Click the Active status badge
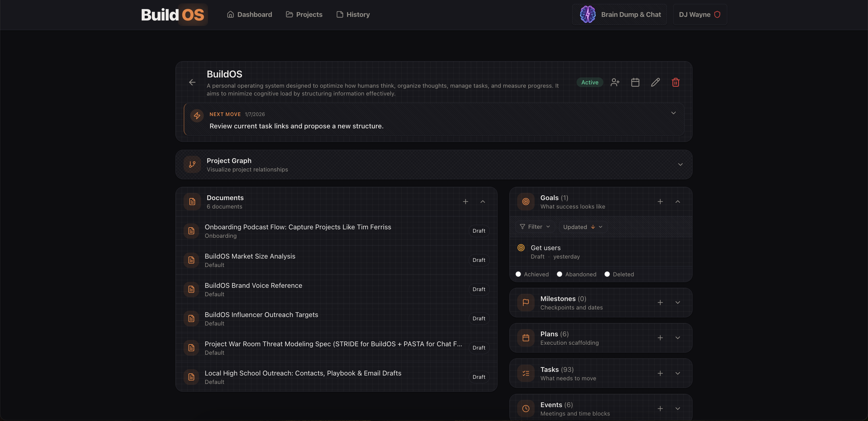Viewport: 868px width, 421px height. pos(589,83)
